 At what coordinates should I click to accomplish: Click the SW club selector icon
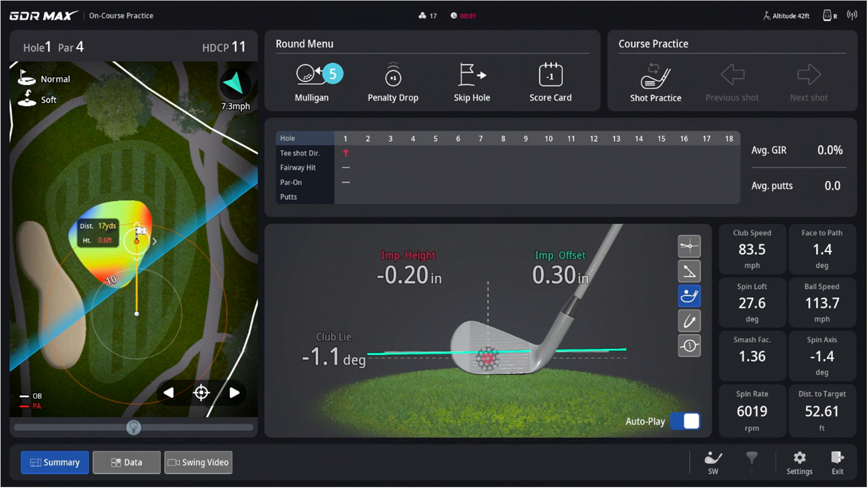(713, 462)
